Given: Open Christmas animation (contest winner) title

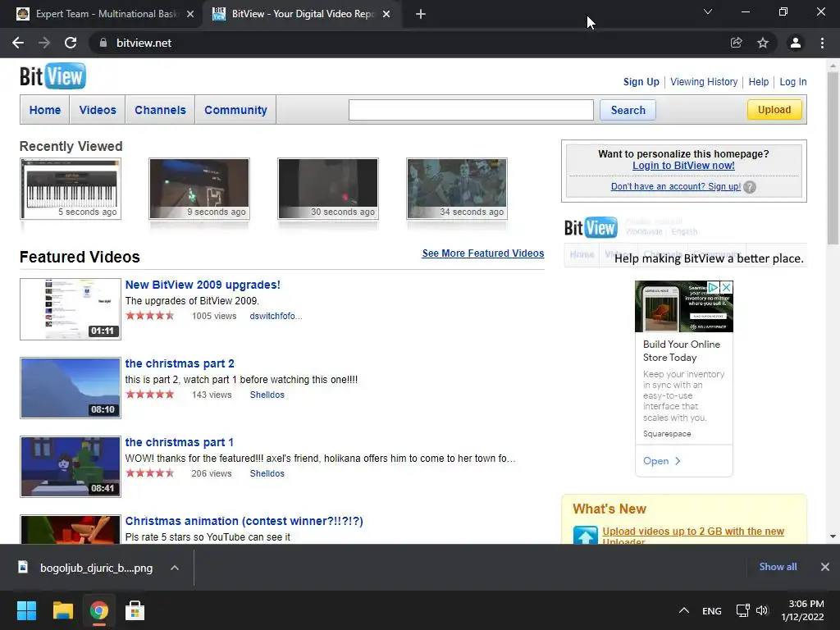Looking at the screenshot, I should point(244,521).
